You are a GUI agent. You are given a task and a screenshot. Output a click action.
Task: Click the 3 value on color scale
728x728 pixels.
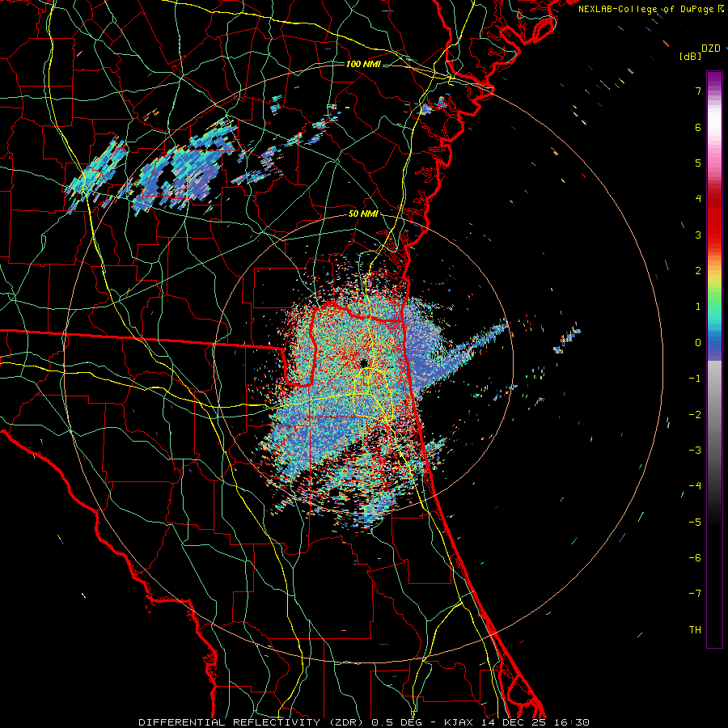(698, 235)
